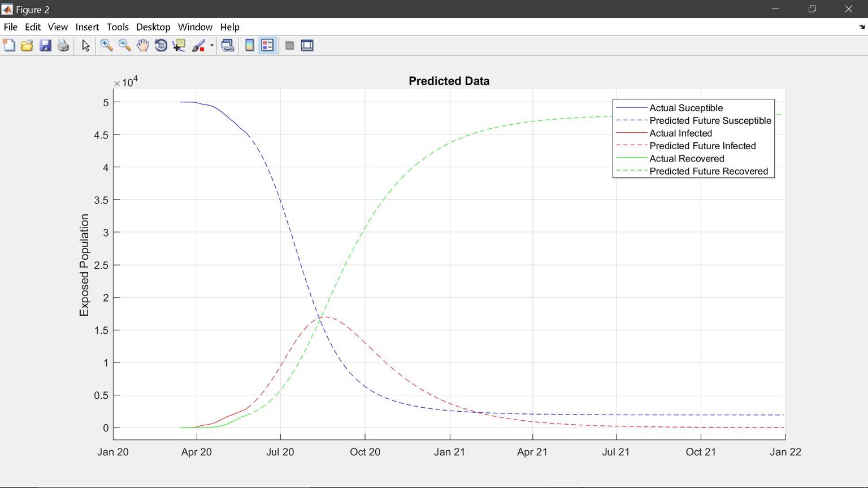Open the Desktop menu
Image resolution: width=868 pixels, height=488 pixels.
pos(153,27)
